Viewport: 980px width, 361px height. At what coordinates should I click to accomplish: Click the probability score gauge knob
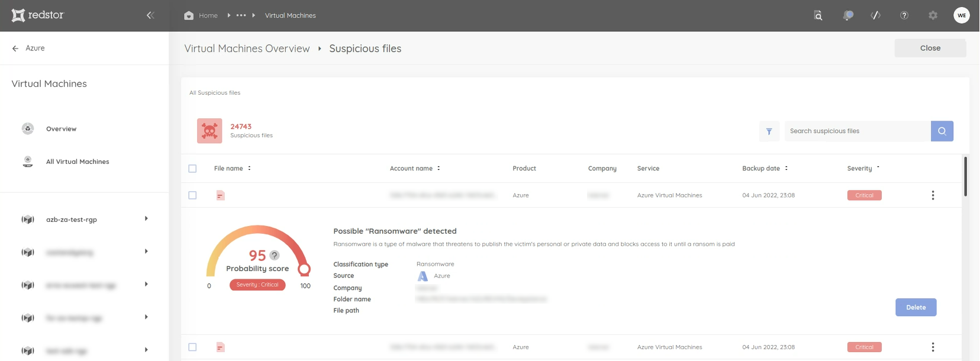click(x=304, y=270)
